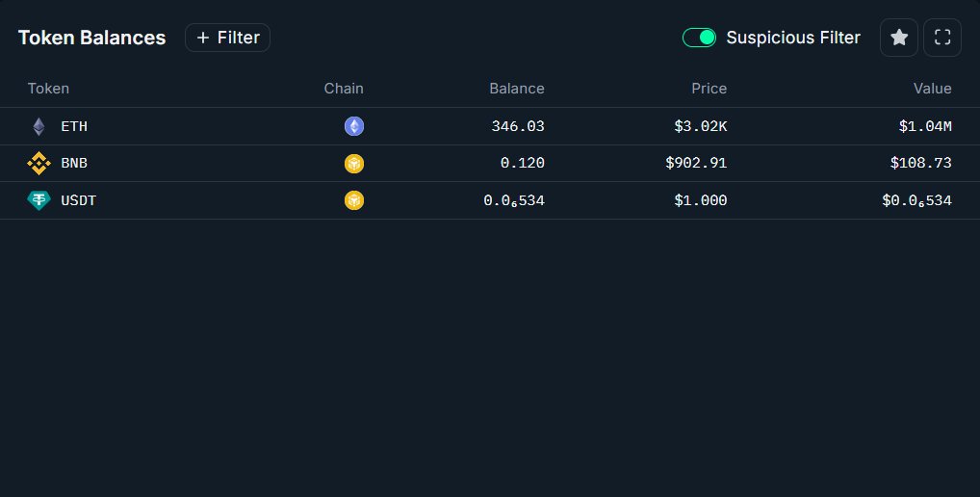This screenshot has width=980, height=497.
Task: Click the chain icon in USDT row
Action: tap(354, 200)
